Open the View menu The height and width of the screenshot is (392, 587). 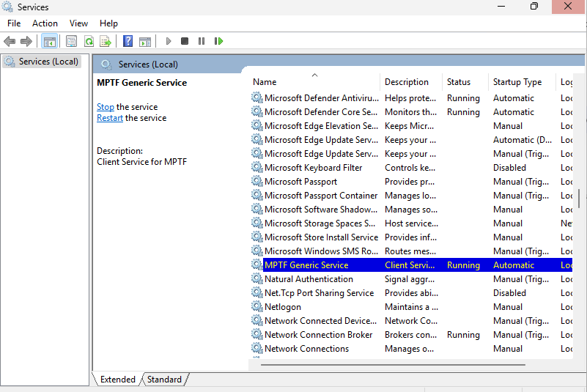click(x=78, y=23)
